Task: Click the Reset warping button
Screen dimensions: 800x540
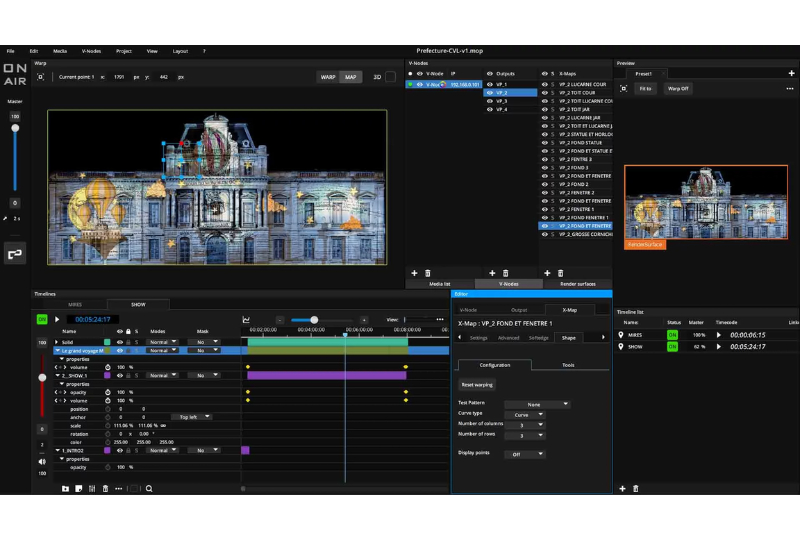Action: pos(477,384)
